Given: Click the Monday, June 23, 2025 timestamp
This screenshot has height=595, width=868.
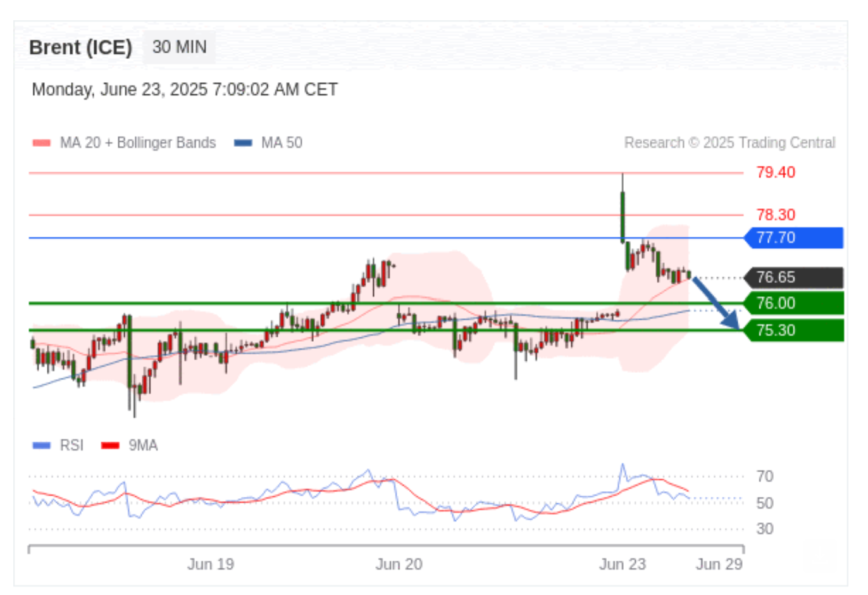Looking at the screenshot, I should [185, 90].
